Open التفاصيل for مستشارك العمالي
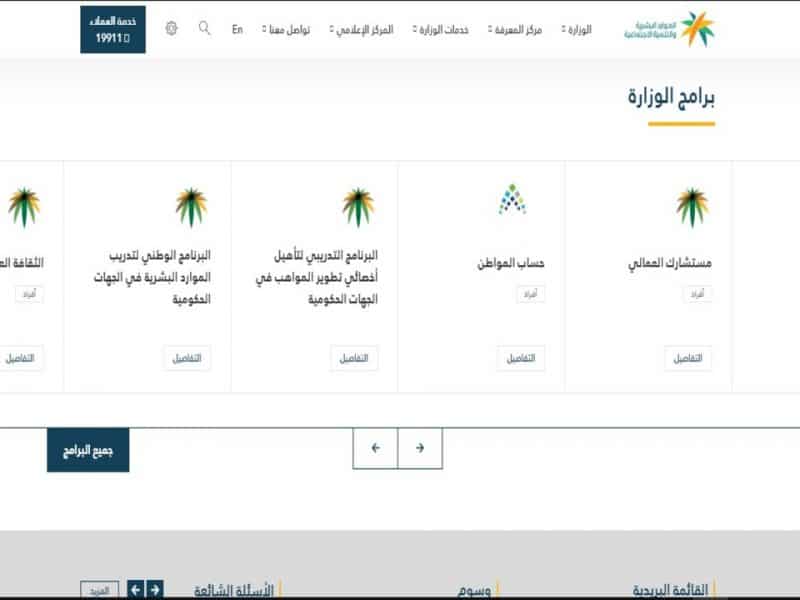Viewport: 800px width, 600px height. pos(688,358)
